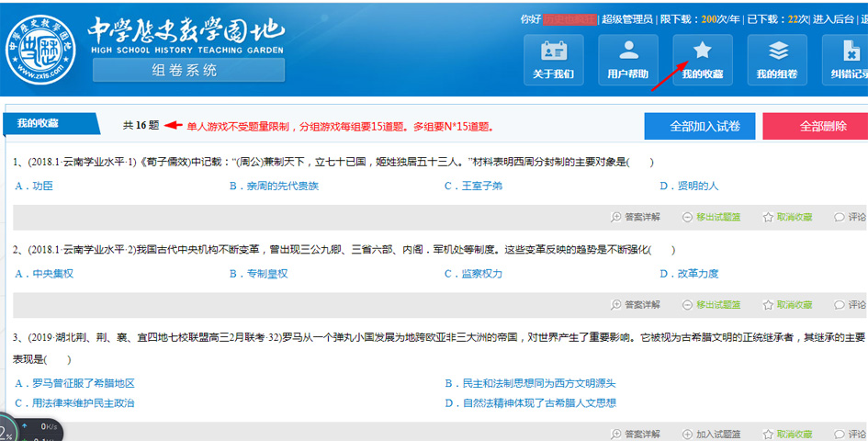Screen dimensions: 868x441
Task: Open the 纠错记录 error records page
Action: (x=849, y=61)
